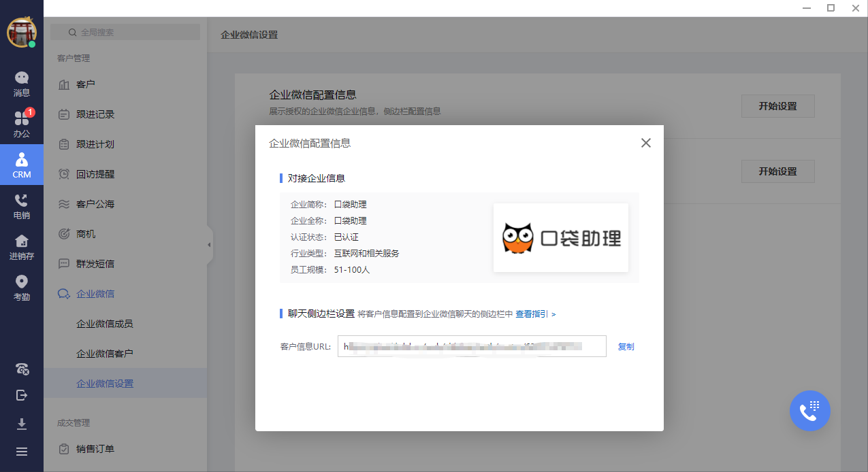
Task: Open 群发短信 in the sidebar
Action: [x=125, y=264]
